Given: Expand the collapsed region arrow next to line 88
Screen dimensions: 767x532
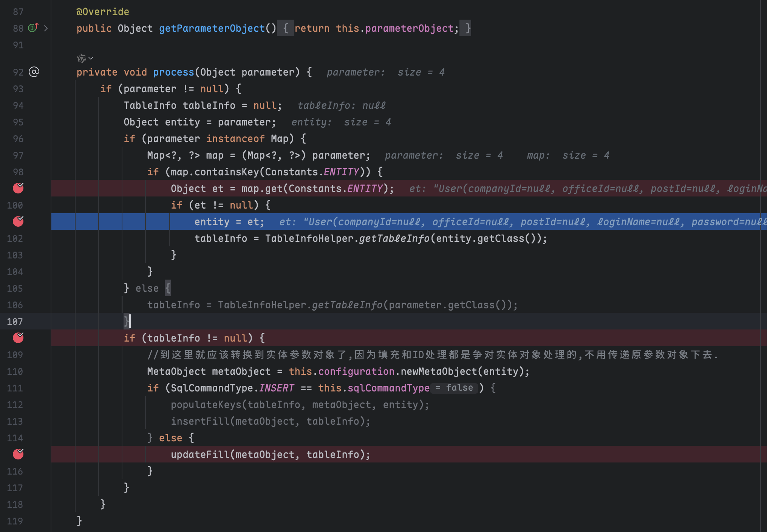Looking at the screenshot, I should point(46,28).
